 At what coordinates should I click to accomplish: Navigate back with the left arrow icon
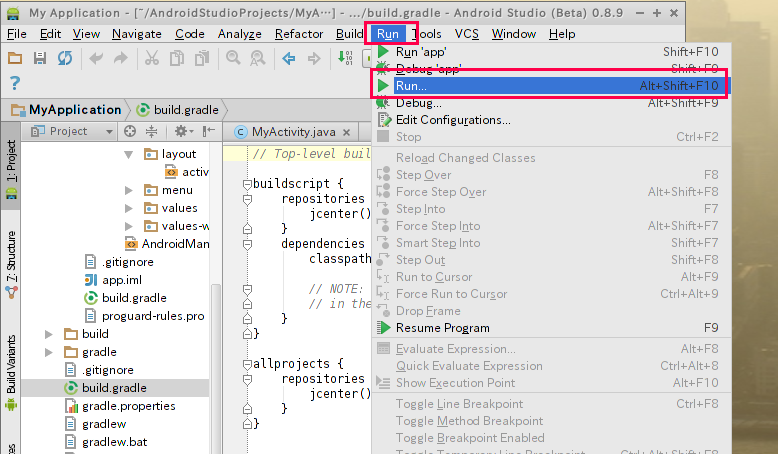289,58
